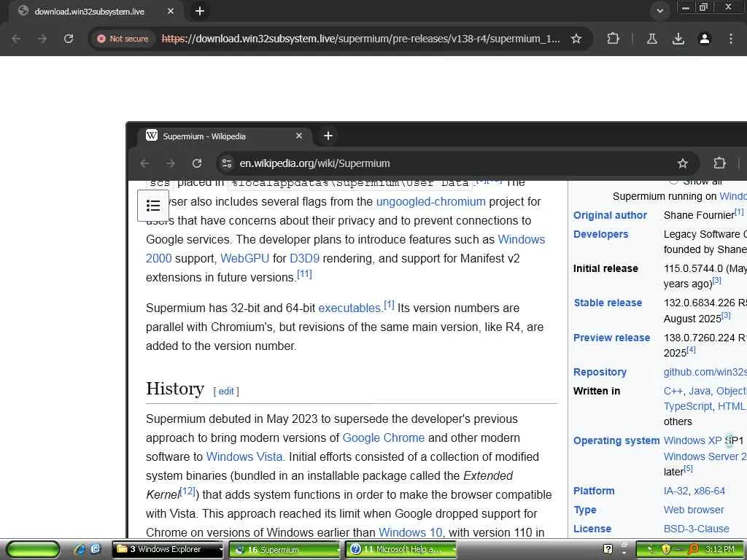Open the IA-32 platform link
The height and width of the screenshot is (560, 747).
[x=676, y=491]
